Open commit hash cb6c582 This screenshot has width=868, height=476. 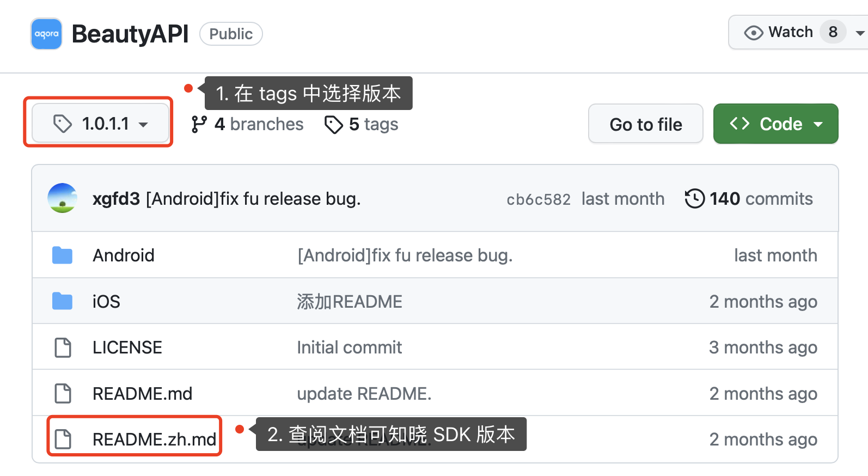pos(539,199)
